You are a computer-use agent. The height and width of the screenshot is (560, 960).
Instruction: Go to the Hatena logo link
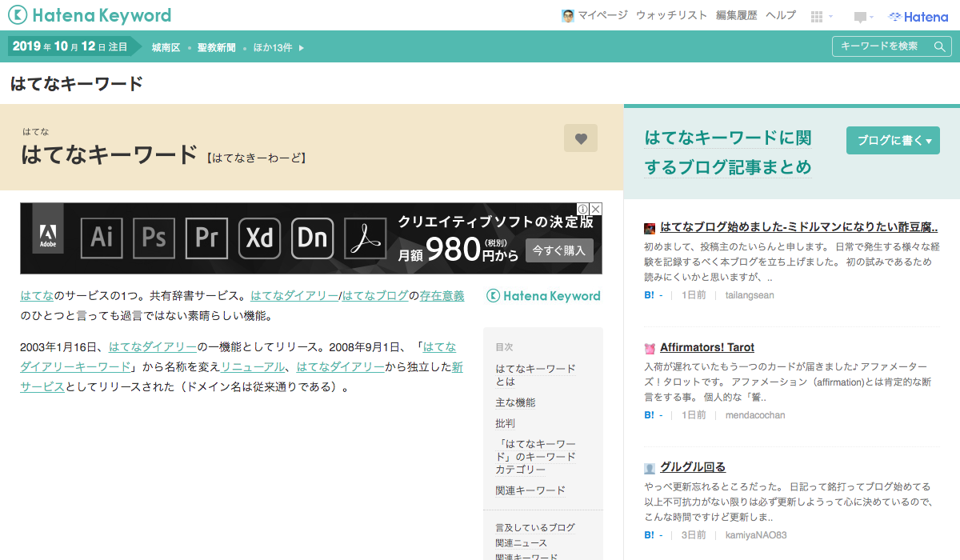[918, 17]
